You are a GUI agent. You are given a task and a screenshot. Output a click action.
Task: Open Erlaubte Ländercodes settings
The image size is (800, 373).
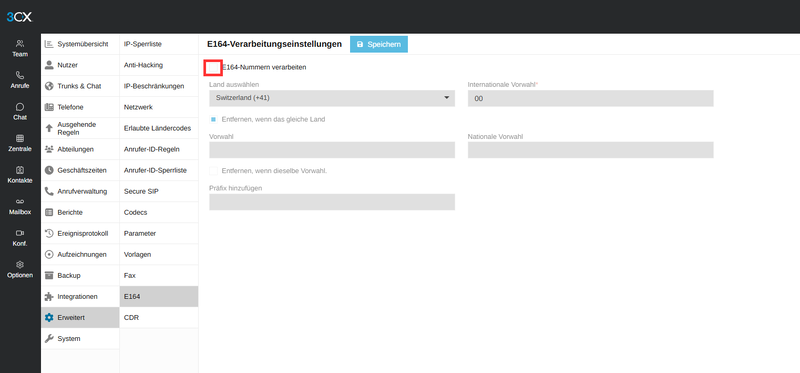[159, 128]
